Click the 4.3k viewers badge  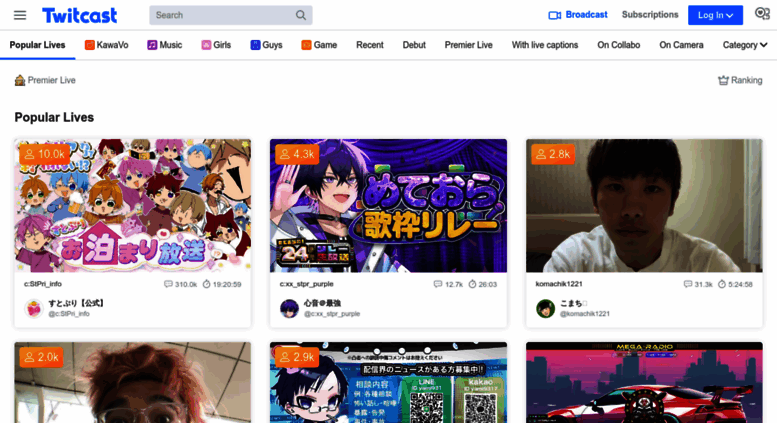click(x=297, y=155)
